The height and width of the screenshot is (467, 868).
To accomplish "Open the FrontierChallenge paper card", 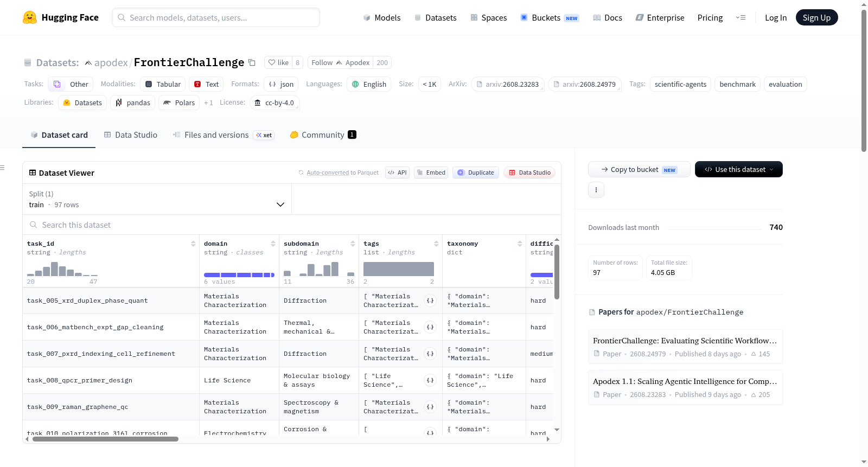I will tap(685, 347).
